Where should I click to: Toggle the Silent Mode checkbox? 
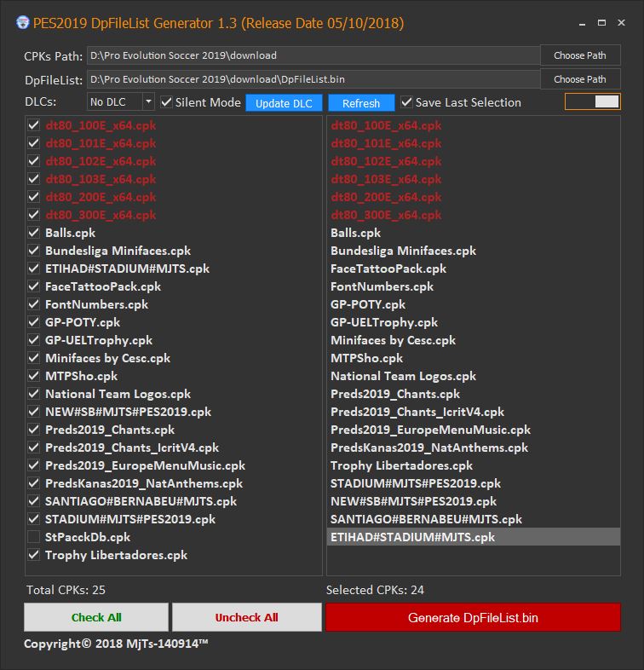tap(166, 102)
